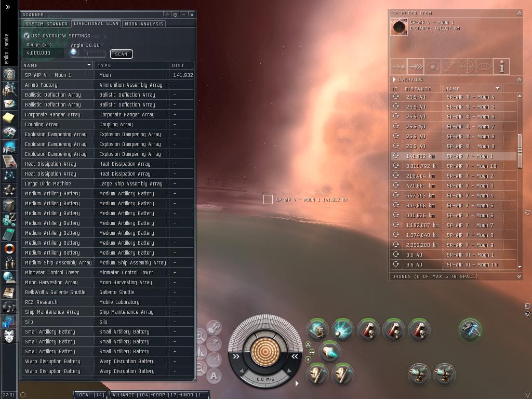
Task: Click the Range (km) input field
Action: tap(44, 53)
